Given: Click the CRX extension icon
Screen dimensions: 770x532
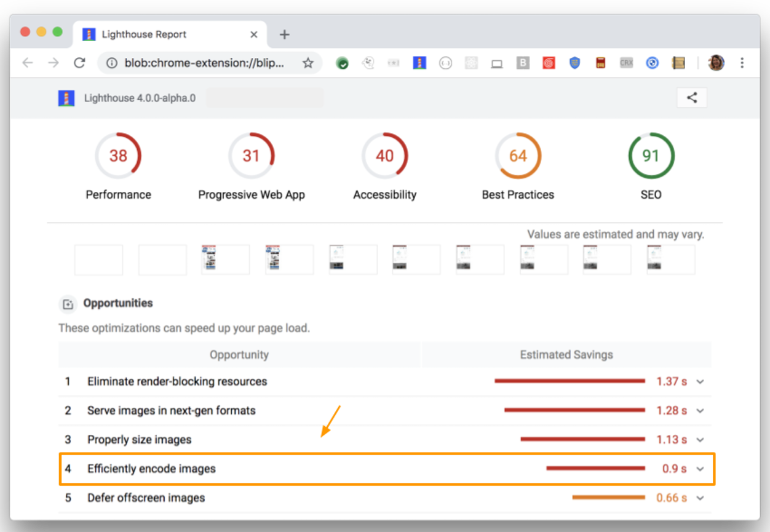Looking at the screenshot, I should coord(626,63).
